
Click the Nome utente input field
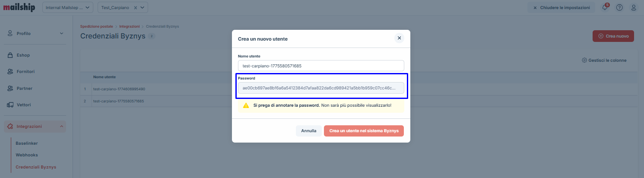(x=321, y=66)
